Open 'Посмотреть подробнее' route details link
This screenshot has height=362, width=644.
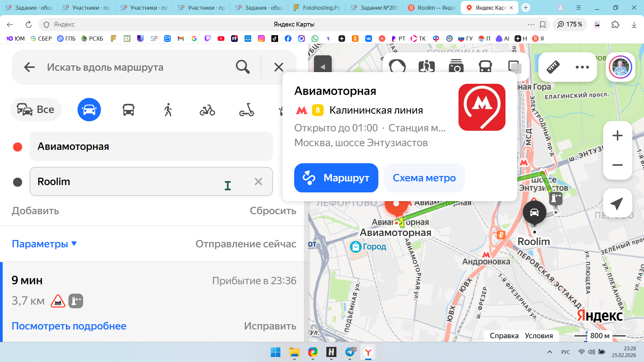[x=69, y=326]
